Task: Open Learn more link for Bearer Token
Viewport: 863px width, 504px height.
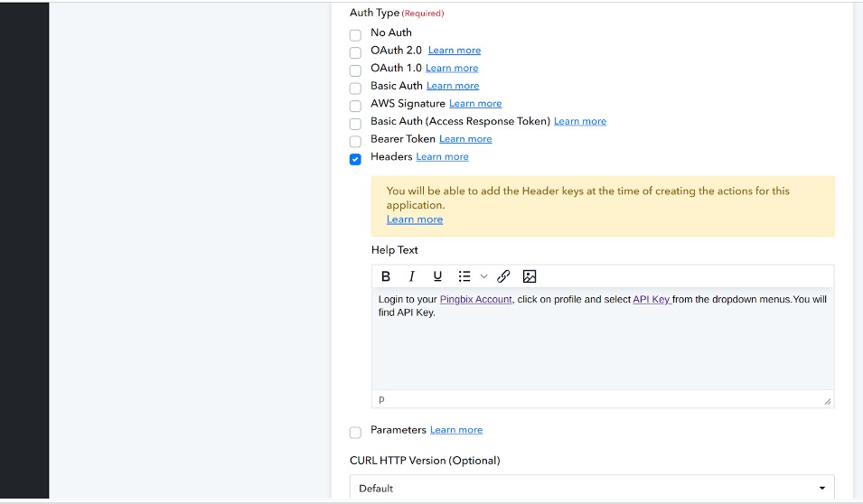Action: (465, 139)
